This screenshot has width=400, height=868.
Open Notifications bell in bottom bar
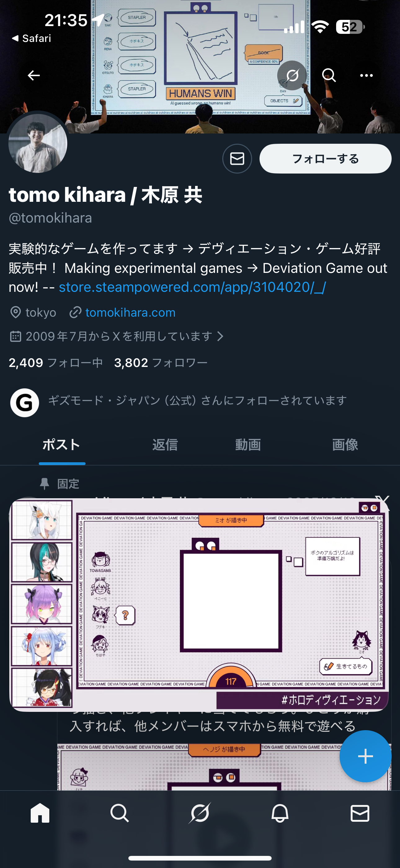pyautogui.click(x=280, y=813)
